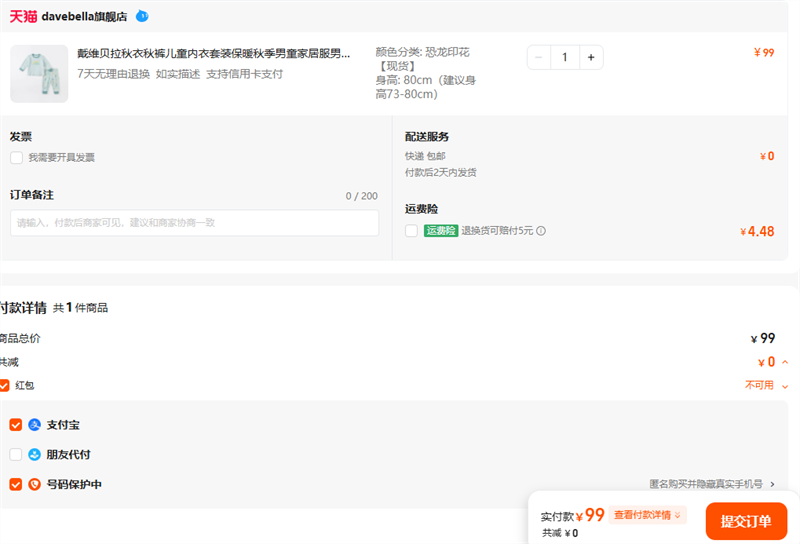Click the 订单备注 order note input field

pyautogui.click(x=195, y=223)
